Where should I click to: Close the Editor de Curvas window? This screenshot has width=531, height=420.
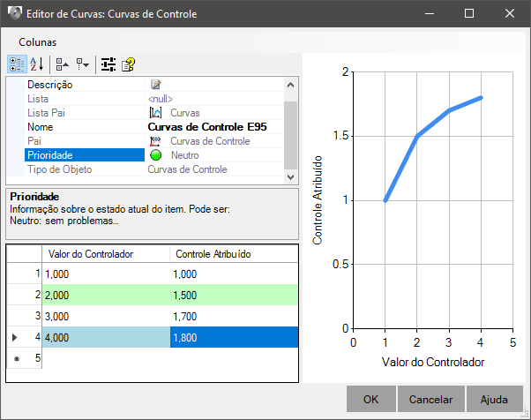(x=509, y=13)
